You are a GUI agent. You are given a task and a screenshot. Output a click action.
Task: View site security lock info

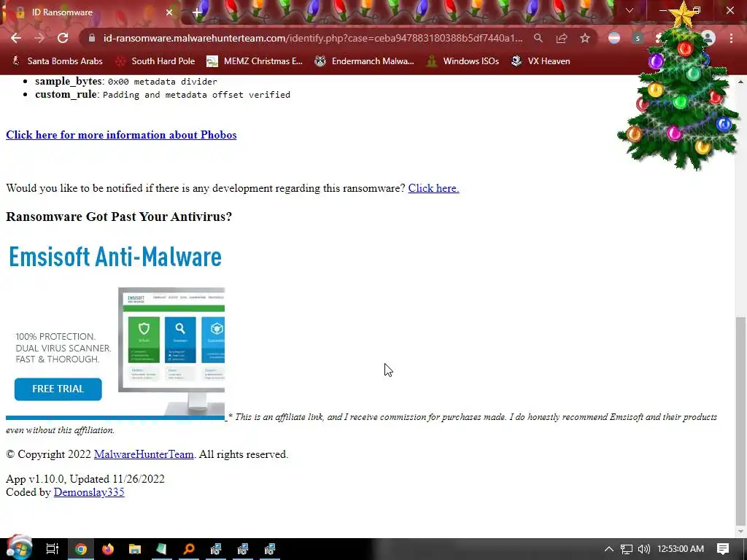click(92, 38)
